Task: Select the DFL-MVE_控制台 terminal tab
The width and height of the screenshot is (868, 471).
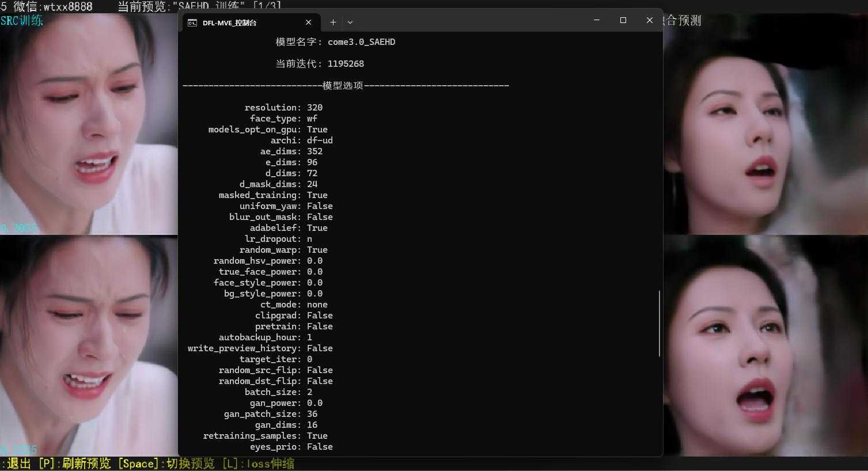Action: 242,22
